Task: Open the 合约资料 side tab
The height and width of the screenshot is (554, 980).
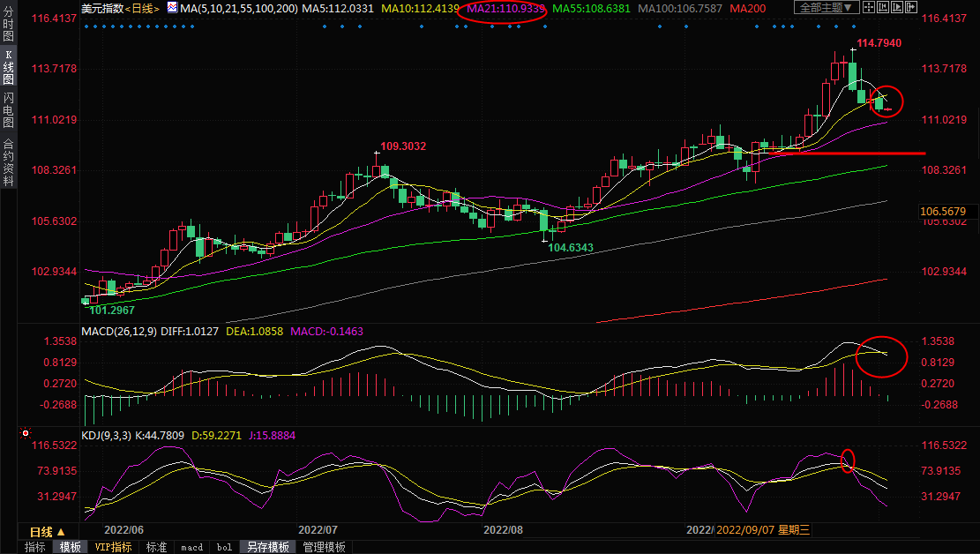Action: click(x=8, y=161)
